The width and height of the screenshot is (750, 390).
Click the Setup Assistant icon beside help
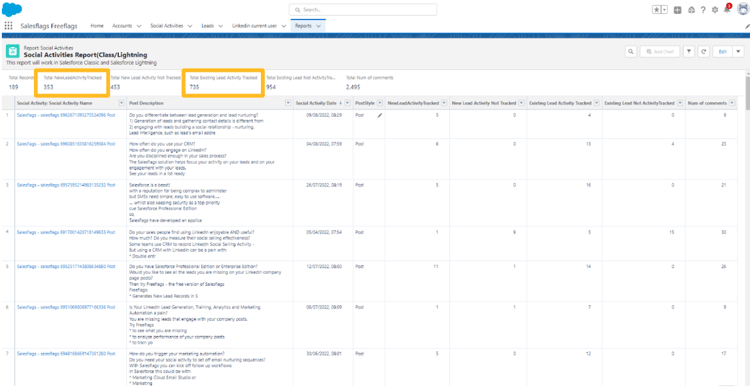(x=691, y=10)
